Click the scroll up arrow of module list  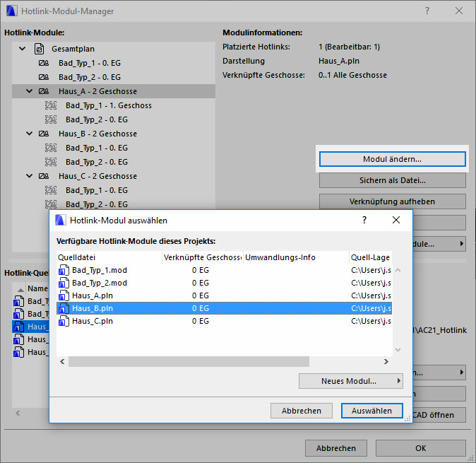point(398,270)
